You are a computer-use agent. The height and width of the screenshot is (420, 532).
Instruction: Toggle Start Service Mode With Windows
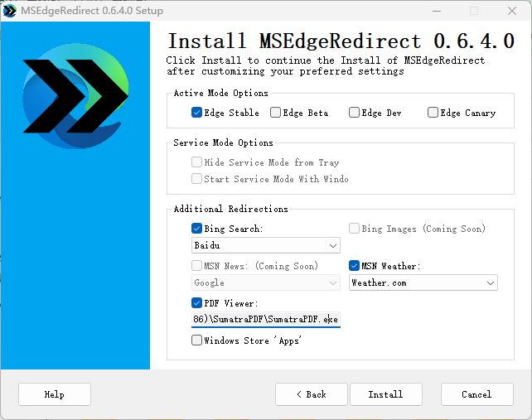tap(196, 178)
